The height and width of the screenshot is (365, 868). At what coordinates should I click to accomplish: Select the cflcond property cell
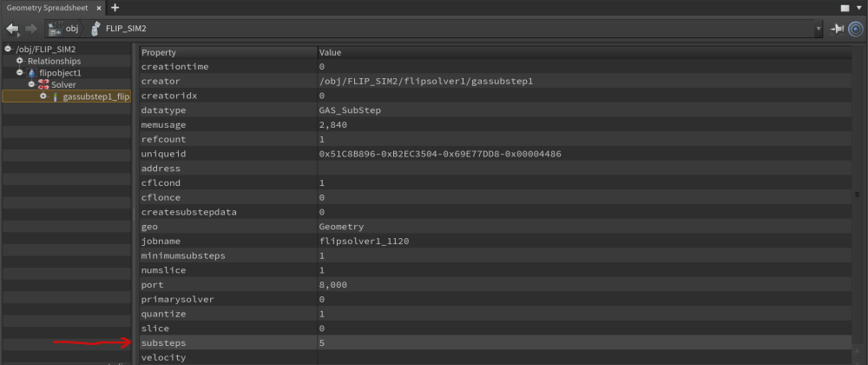(228, 182)
